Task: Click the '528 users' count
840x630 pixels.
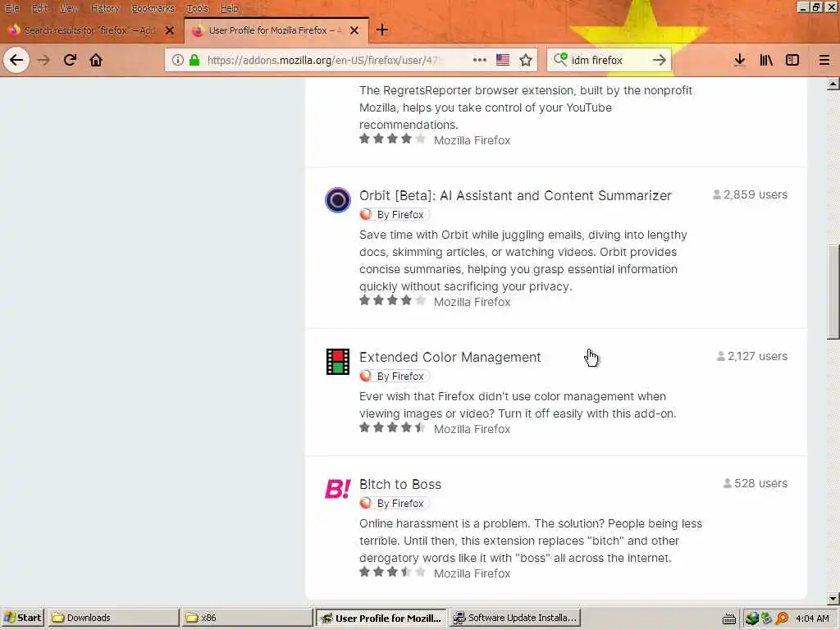Action: (756, 483)
